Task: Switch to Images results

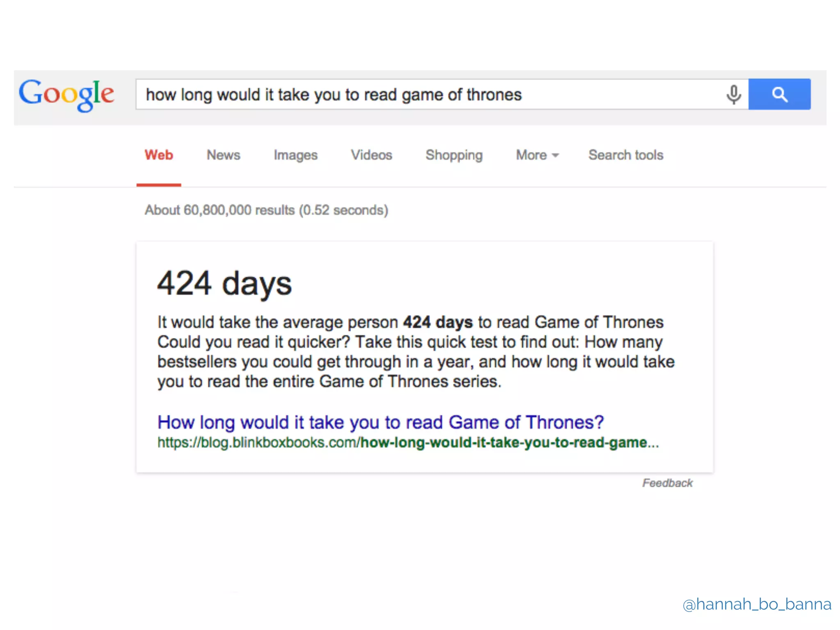Action: (x=295, y=155)
